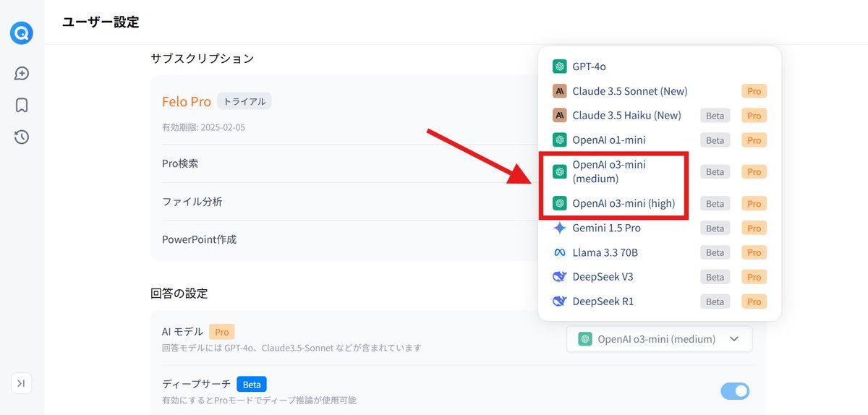Click the GPT-4o model icon
This screenshot has width=868, height=415.
click(x=559, y=67)
